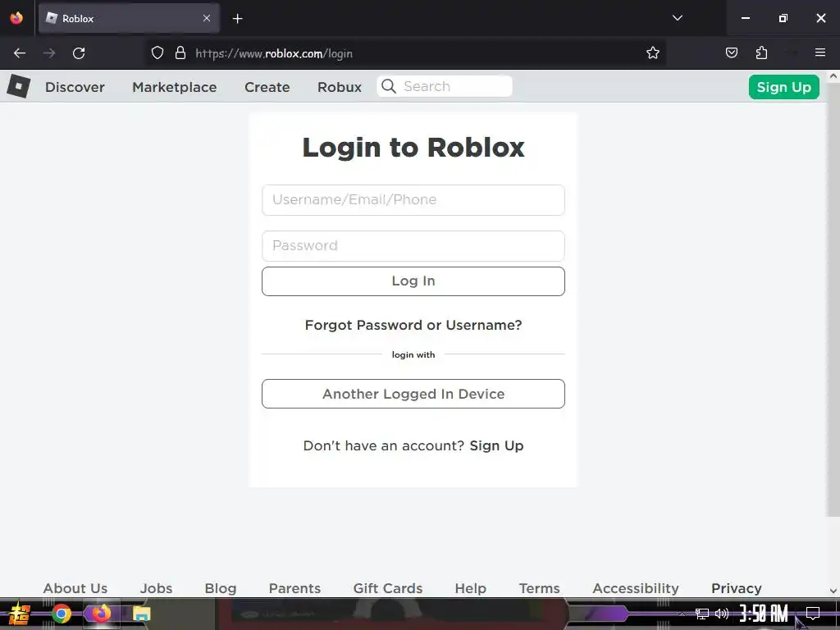Open the volume speaker tray icon

pyautogui.click(x=722, y=614)
